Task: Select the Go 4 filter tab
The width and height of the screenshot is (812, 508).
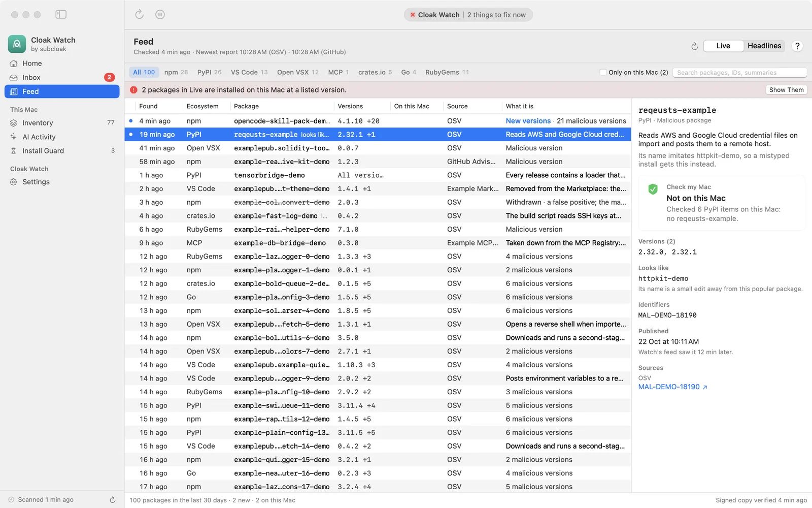Action: click(409, 73)
